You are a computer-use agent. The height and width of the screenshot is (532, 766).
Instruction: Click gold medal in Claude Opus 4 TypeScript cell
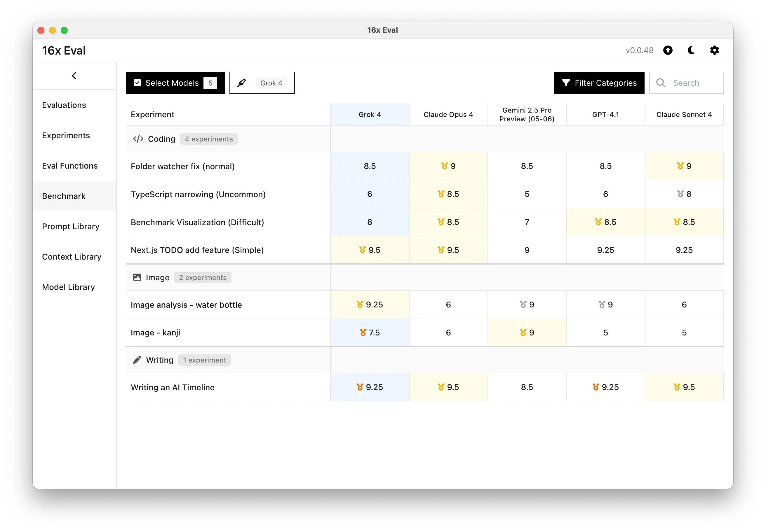[441, 194]
